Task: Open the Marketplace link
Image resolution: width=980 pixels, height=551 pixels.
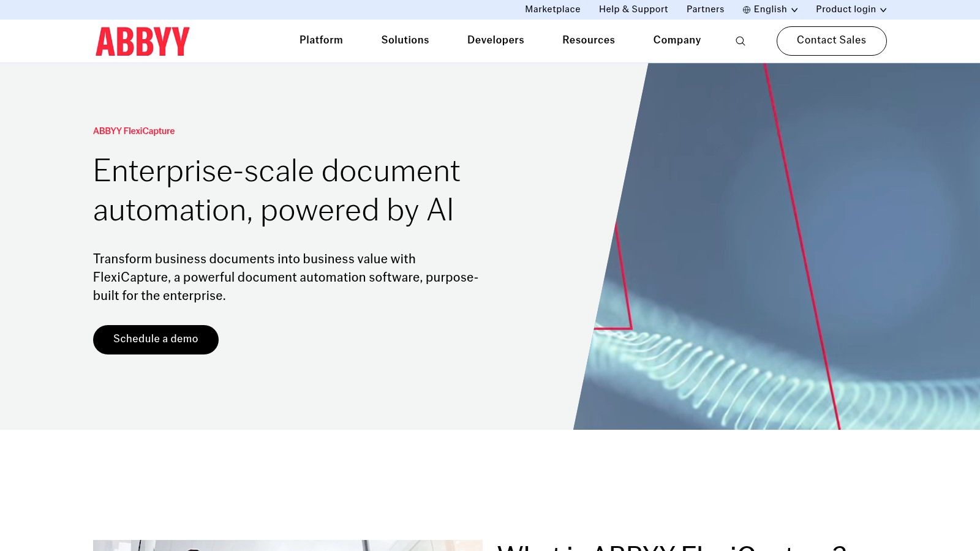Action: click(552, 9)
